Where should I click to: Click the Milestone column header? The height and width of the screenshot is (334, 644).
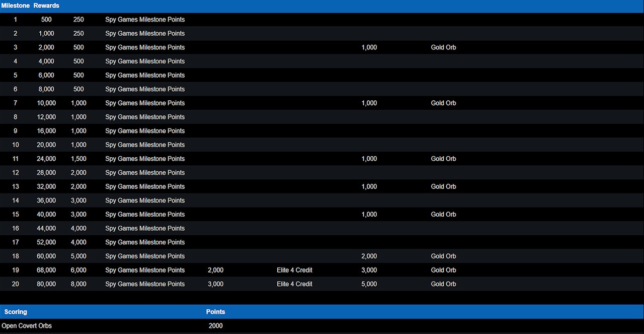(15, 6)
